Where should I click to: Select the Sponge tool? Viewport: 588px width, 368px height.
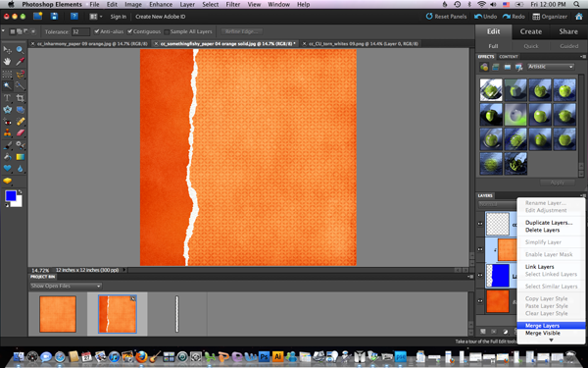7,181
